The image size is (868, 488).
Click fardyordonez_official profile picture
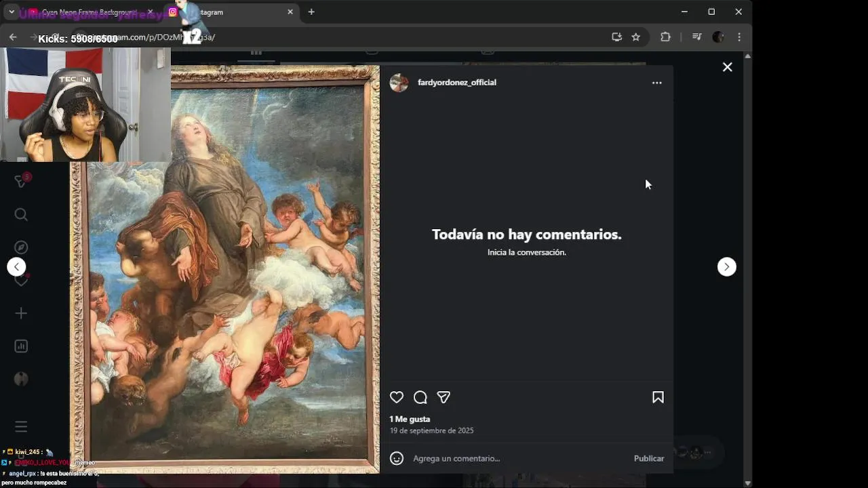399,83
